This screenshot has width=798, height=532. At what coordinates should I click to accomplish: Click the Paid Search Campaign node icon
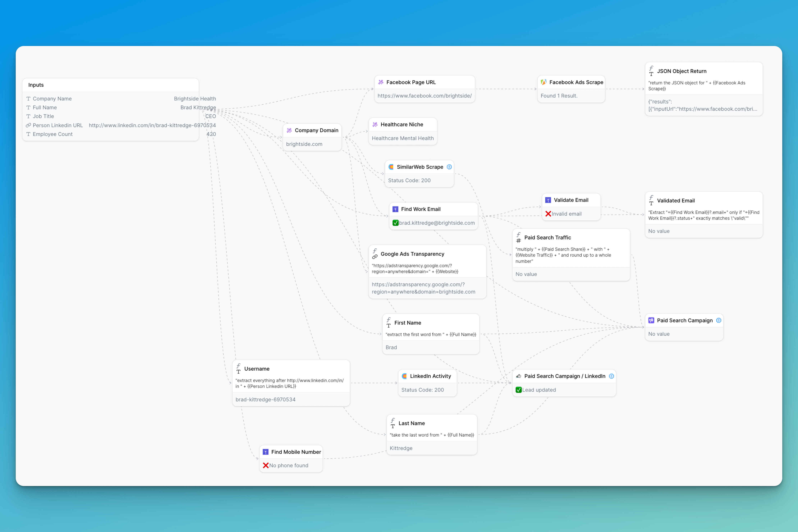[651, 320]
